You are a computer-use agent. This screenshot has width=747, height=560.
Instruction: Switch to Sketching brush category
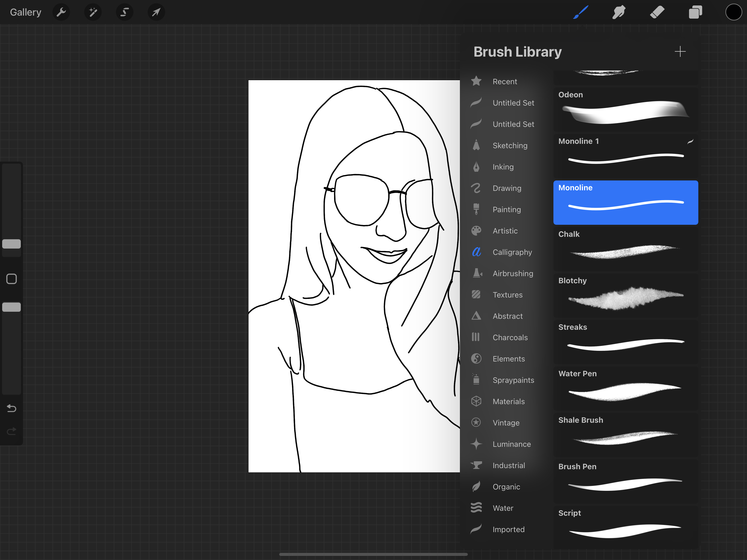tap(510, 145)
